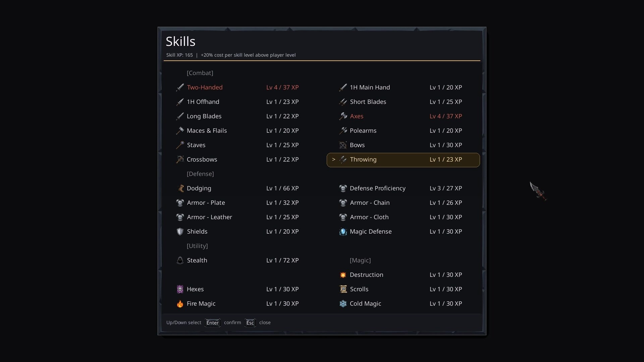Select the Stealth hooded figure icon
Screen dimensions: 644x362
point(180,260)
